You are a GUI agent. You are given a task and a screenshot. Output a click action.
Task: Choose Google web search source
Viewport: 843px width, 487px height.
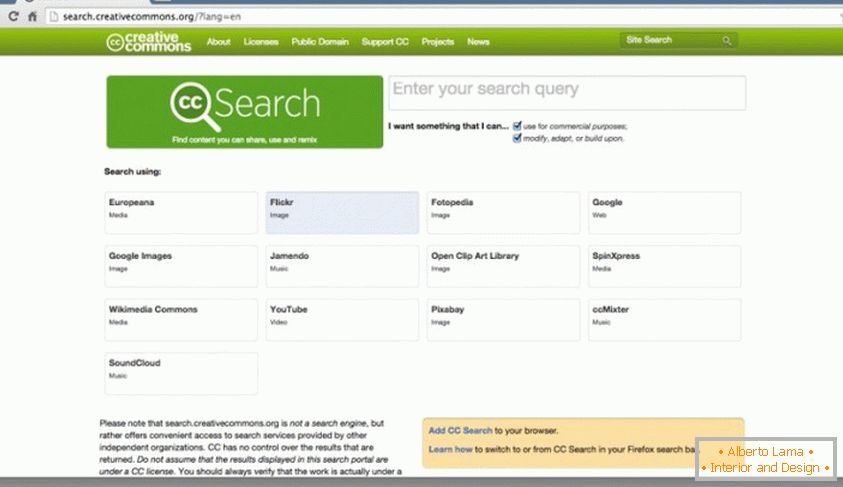pos(665,212)
